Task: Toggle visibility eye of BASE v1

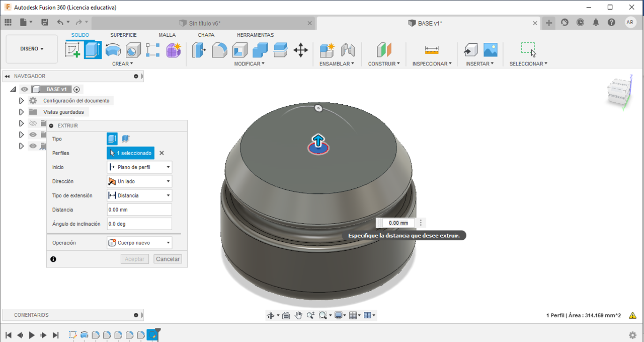Action: (x=24, y=90)
